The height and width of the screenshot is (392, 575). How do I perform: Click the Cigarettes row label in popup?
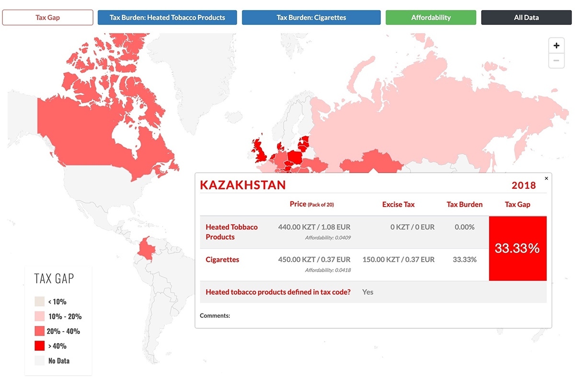click(x=222, y=260)
